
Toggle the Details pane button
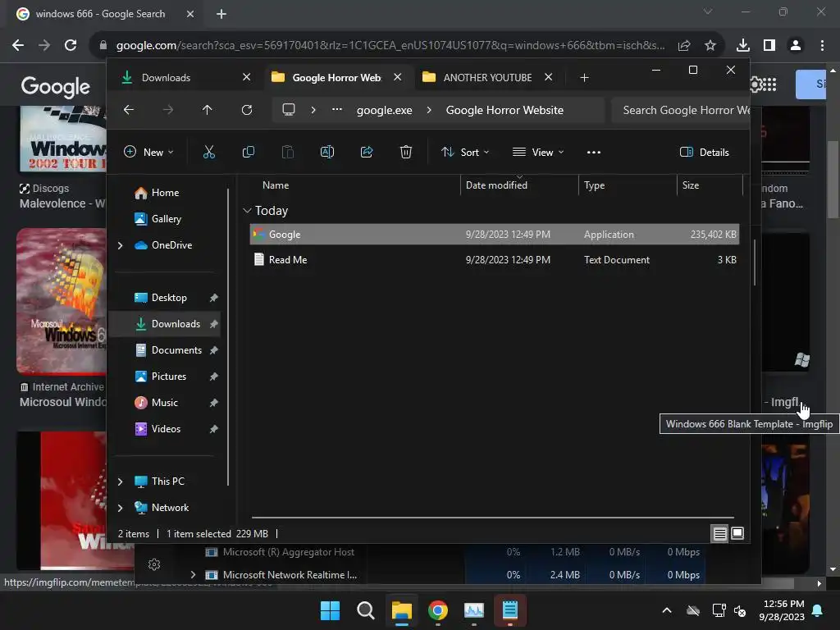tap(705, 152)
